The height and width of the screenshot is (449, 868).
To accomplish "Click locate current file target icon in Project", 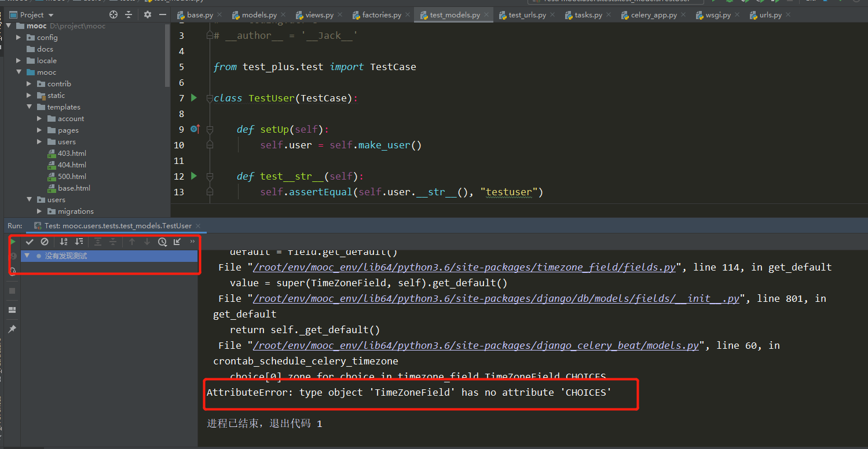I will pos(113,14).
